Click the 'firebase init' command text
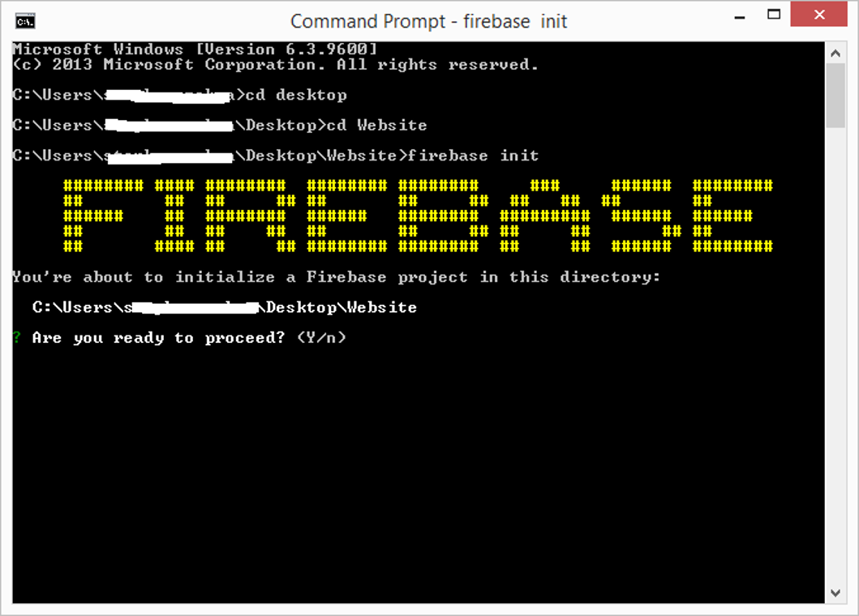The image size is (859, 616). 474,156
